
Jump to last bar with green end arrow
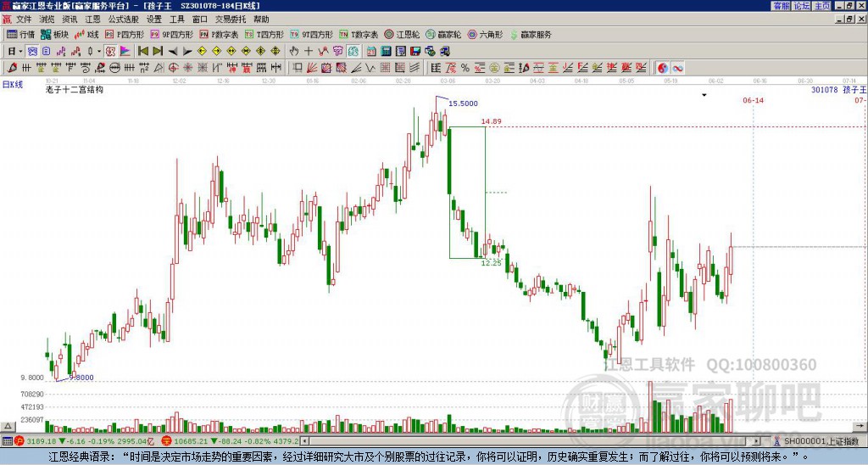pyautogui.click(x=158, y=51)
